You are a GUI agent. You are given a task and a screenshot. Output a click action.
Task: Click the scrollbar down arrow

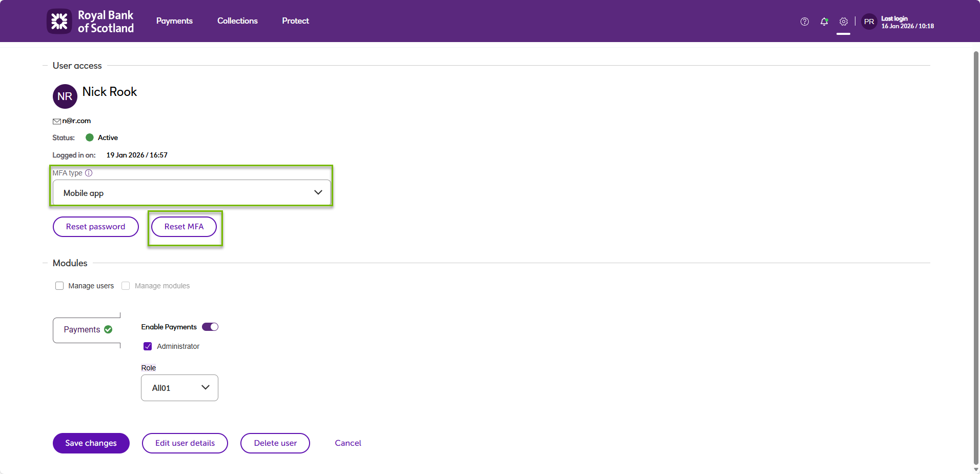click(x=976, y=469)
